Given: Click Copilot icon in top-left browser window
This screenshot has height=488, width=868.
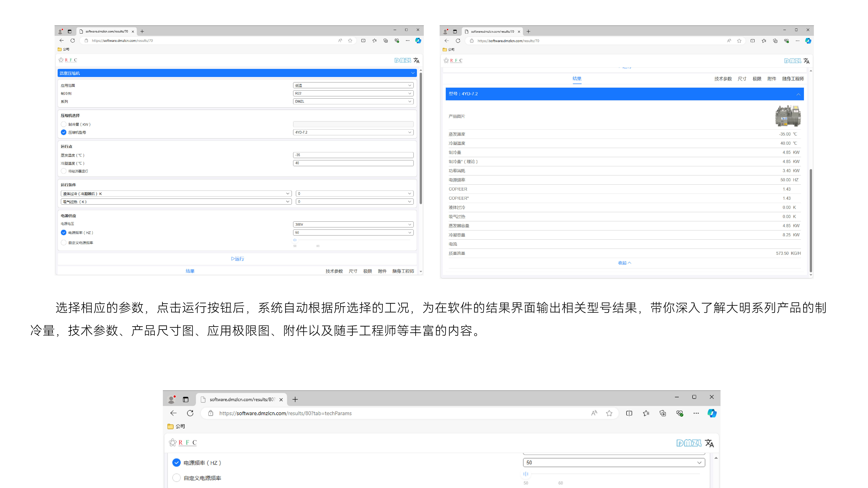Looking at the screenshot, I should click(x=418, y=40).
